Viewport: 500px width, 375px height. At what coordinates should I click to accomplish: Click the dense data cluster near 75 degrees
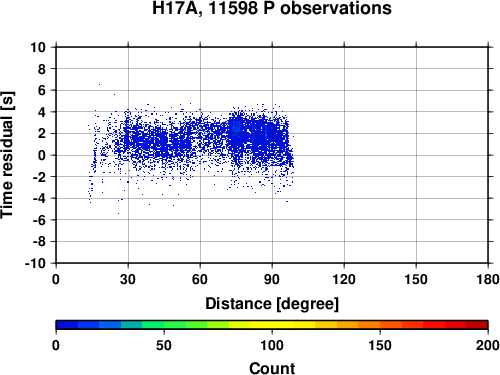pyautogui.click(x=237, y=130)
